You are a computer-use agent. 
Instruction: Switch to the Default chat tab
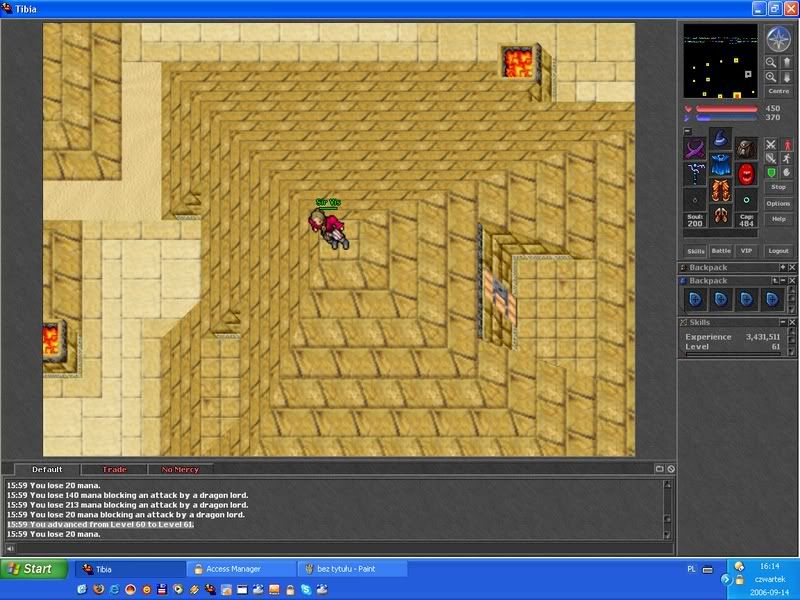(x=47, y=469)
